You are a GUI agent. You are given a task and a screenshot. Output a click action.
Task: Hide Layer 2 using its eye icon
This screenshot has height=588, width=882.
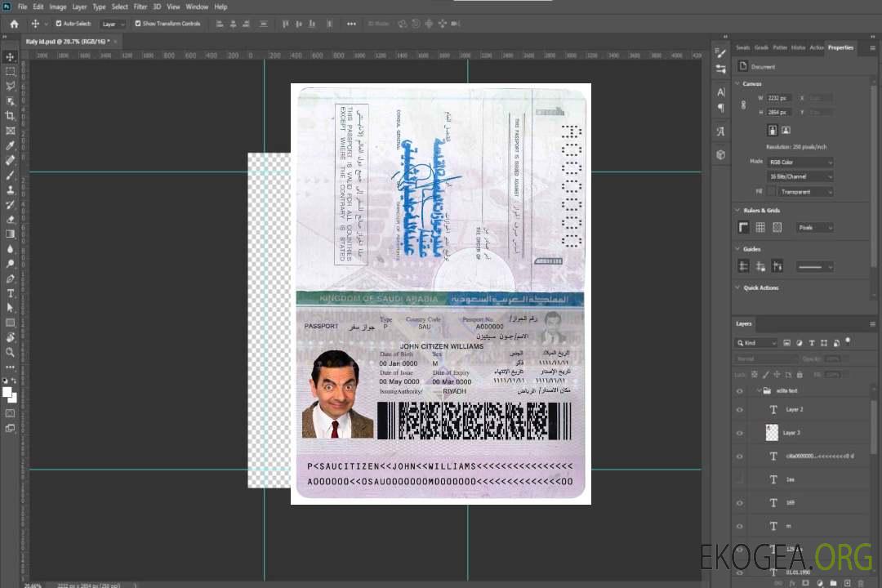740,410
